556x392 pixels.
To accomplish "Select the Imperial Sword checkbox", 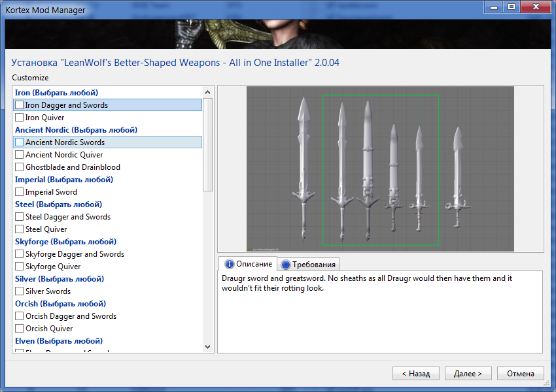I will 20,192.
